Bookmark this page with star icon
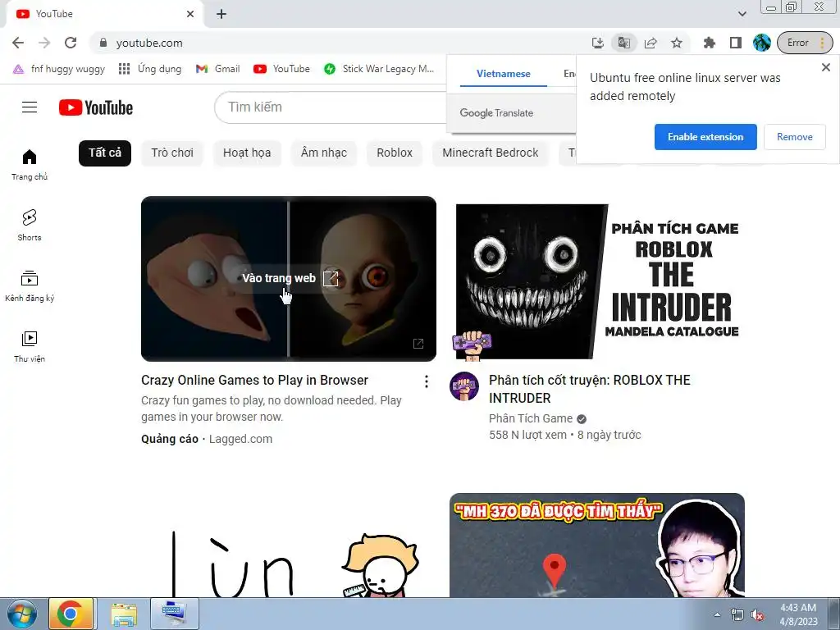Image resolution: width=840 pixels, height=630 pixels. click(x=677, y=43)
